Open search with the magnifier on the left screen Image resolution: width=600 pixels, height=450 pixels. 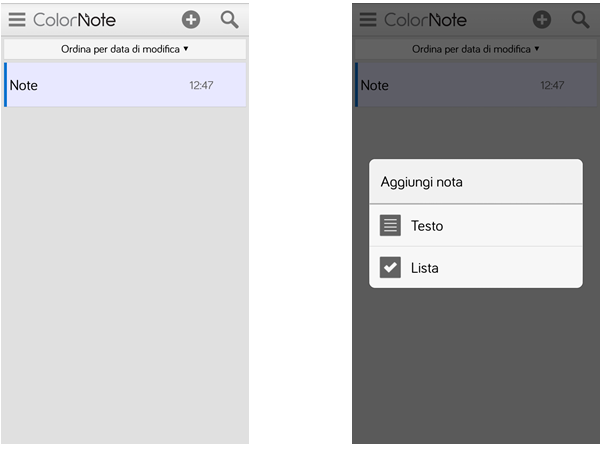[229, 20]
